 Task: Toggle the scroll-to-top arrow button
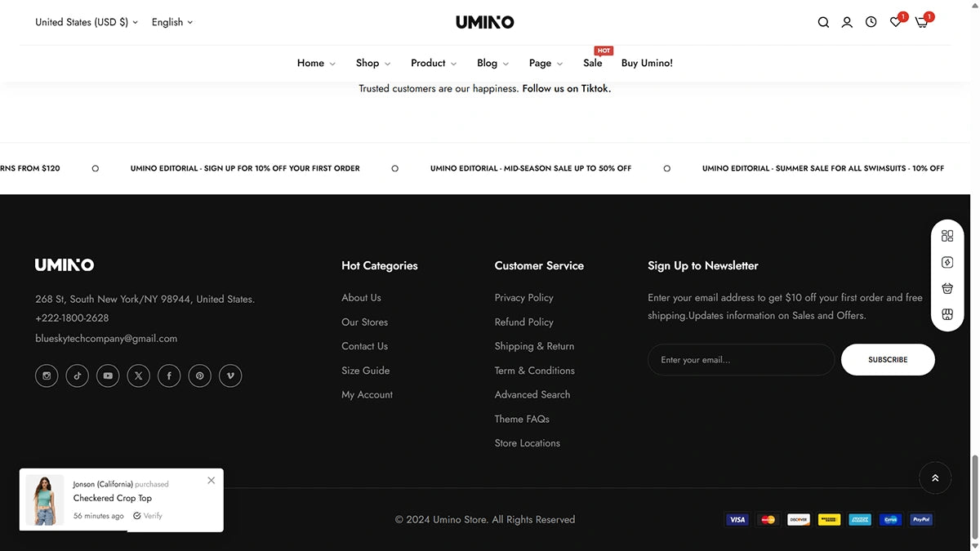point(935,478)
